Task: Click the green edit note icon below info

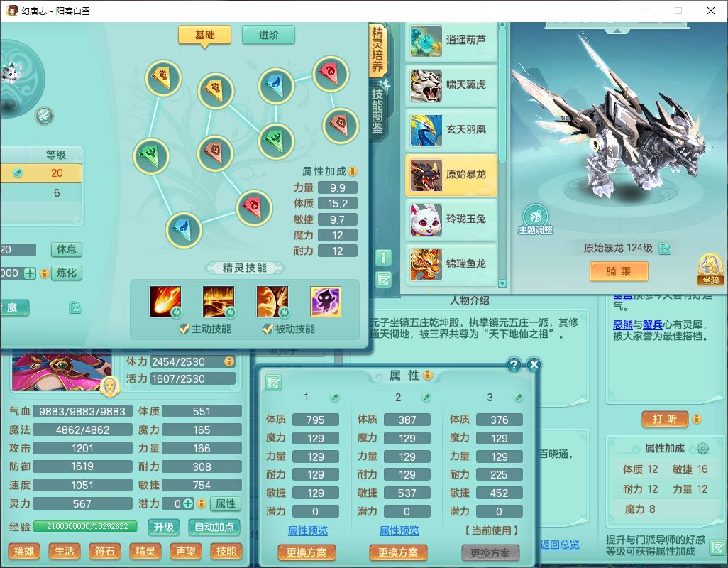Action: tap(383, 279)
